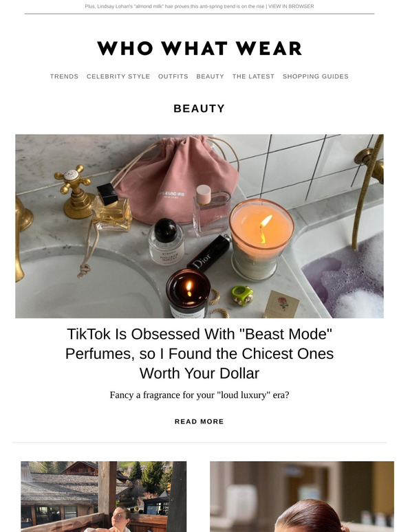Click the loud luxury era subtitle
Image resolution: width=399 pixels, height=532 pixels.
199,395
